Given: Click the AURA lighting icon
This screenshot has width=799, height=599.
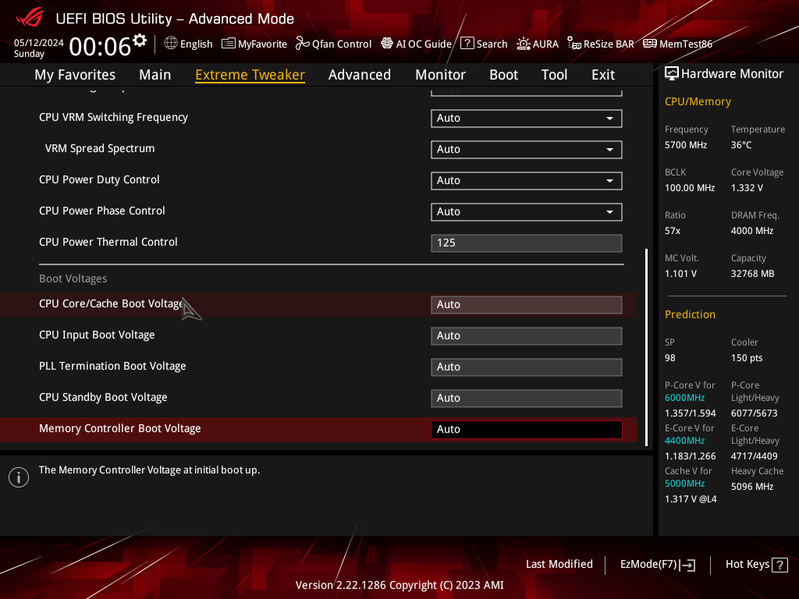Looking at the screenshot, I should (x=523, y=44).
